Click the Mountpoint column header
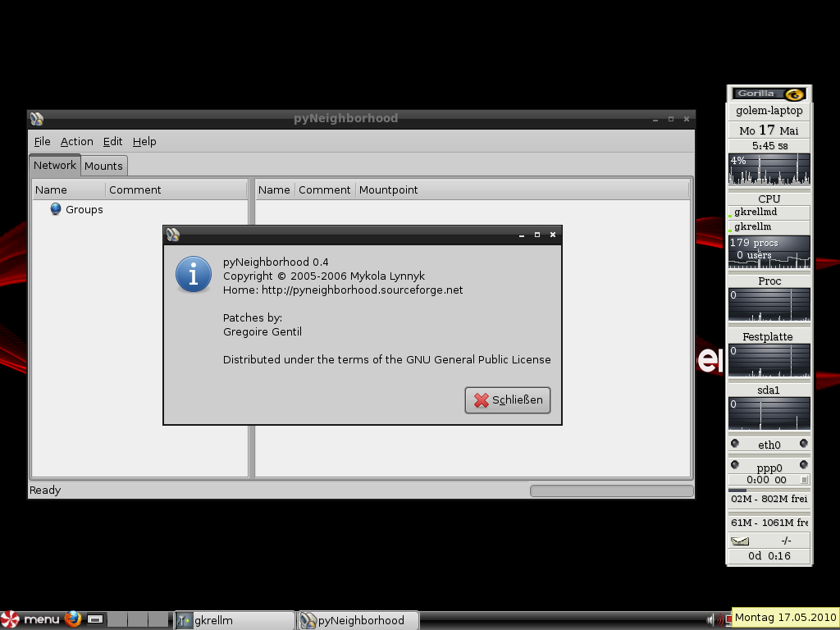840x630 pixels. pos(388,189)
